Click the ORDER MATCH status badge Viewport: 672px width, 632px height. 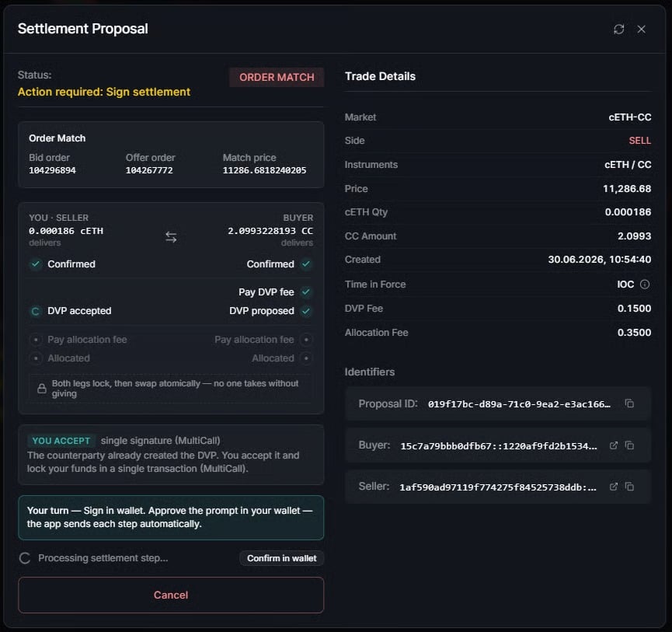[277, 77]
